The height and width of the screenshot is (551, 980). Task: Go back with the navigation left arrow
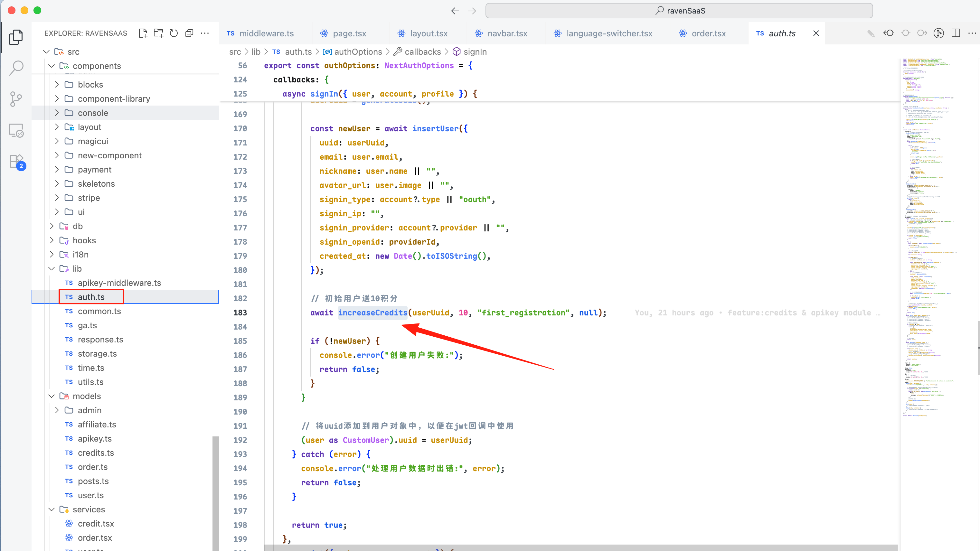455,11
